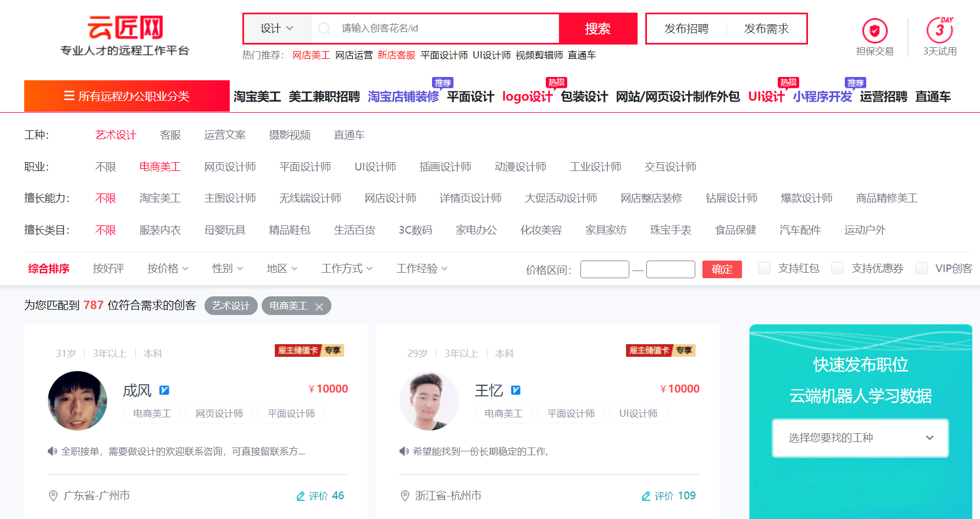This screenshot has width=980, height=519.
Task: Open the 设计 search category dropdown
Action: pyautogui.click(x=276, y=29)
